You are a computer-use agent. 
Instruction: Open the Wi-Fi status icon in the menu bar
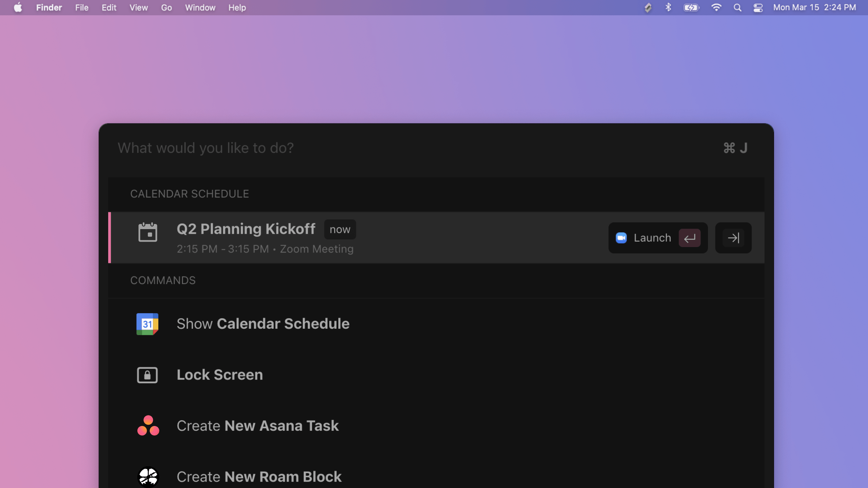click(x=716, y=7)
